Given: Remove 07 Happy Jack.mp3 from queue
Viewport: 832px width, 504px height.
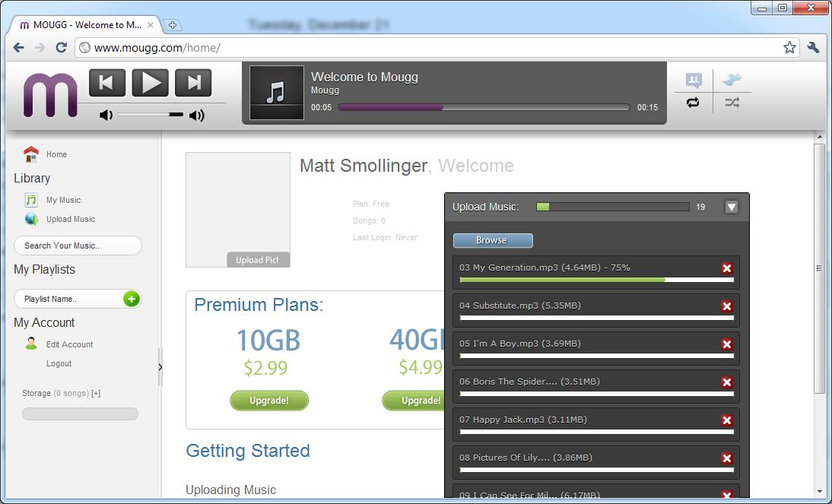Looking at the screenshot, I should 727,420.
